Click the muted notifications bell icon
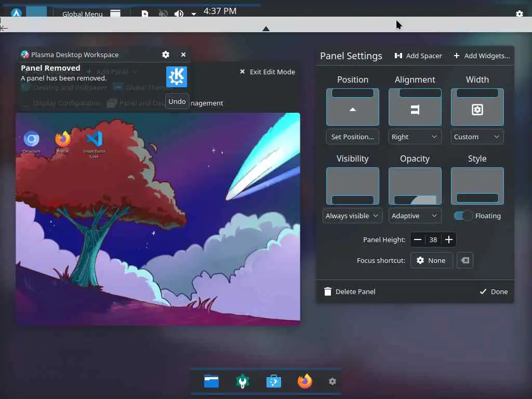 [163, 14]
